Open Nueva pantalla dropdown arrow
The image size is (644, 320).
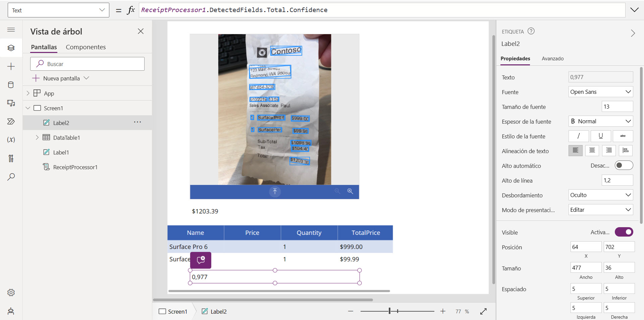pyautogui.click(x=87, y=78)
